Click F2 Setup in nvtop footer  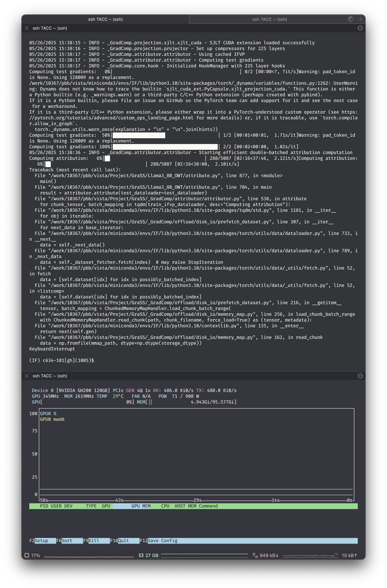pos(43,541)
